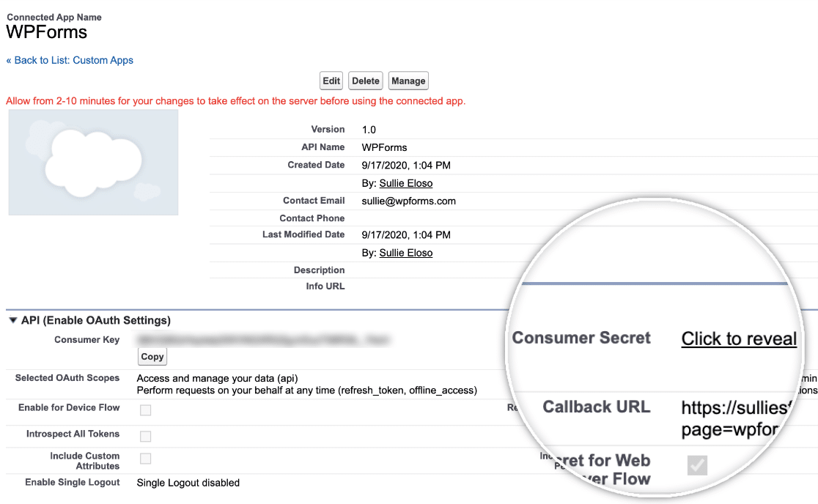Image resolution: width=818 pixels, height=504 pixels.
Task: Click to reveal the Consumer Secret
Action: coord(739,338)
